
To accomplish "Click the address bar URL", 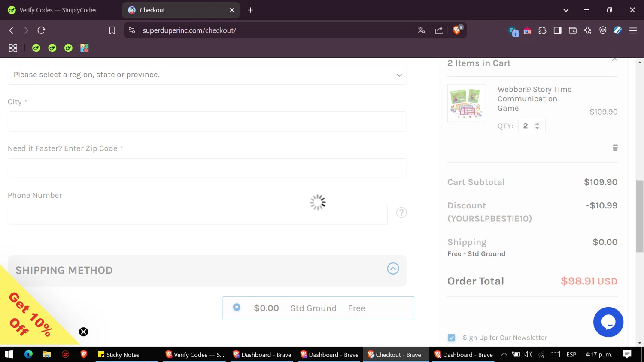I will tap(189, 30).
